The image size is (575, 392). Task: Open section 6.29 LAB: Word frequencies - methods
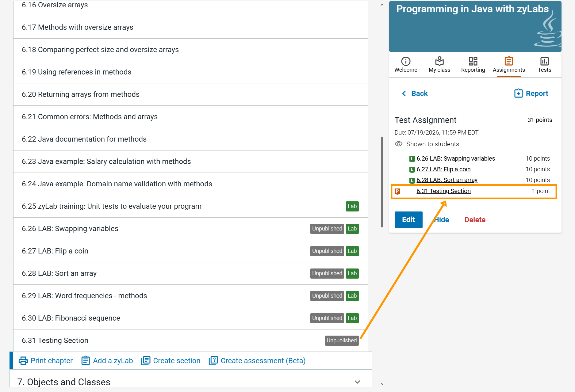191,296
